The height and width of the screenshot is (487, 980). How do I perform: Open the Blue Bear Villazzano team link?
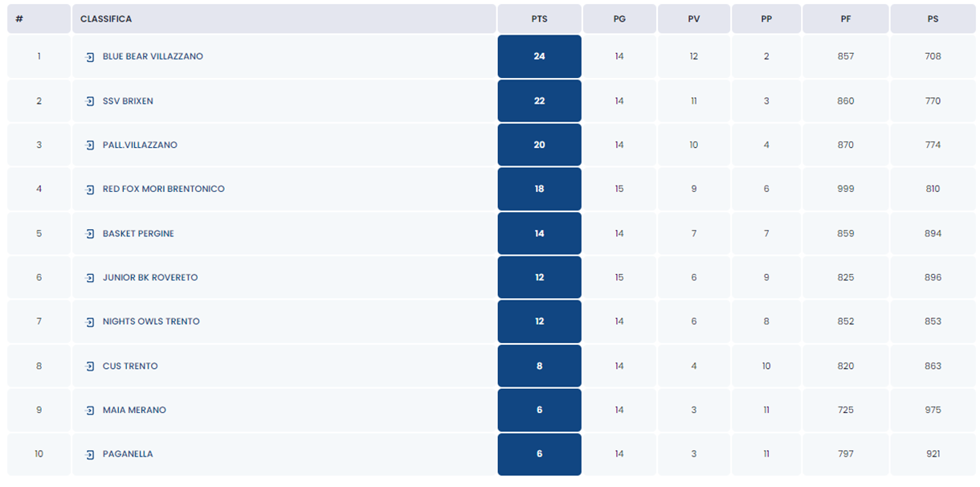(x=153, y=57)
